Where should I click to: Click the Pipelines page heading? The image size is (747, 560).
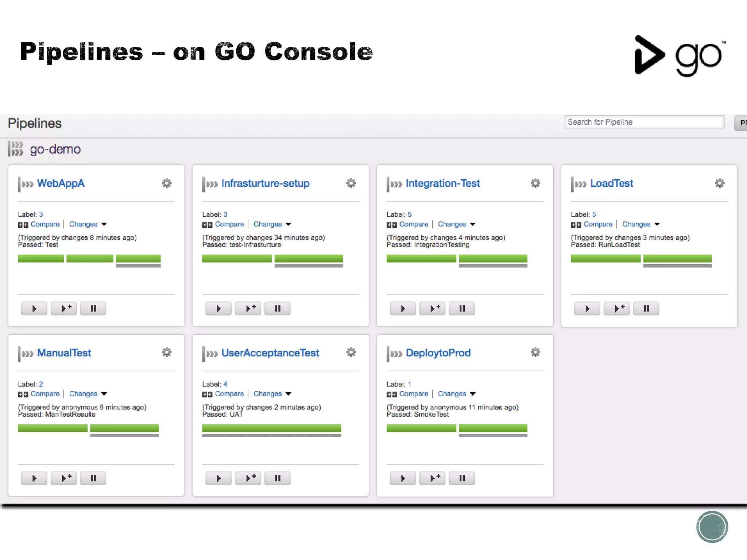(x=35, y=123)
